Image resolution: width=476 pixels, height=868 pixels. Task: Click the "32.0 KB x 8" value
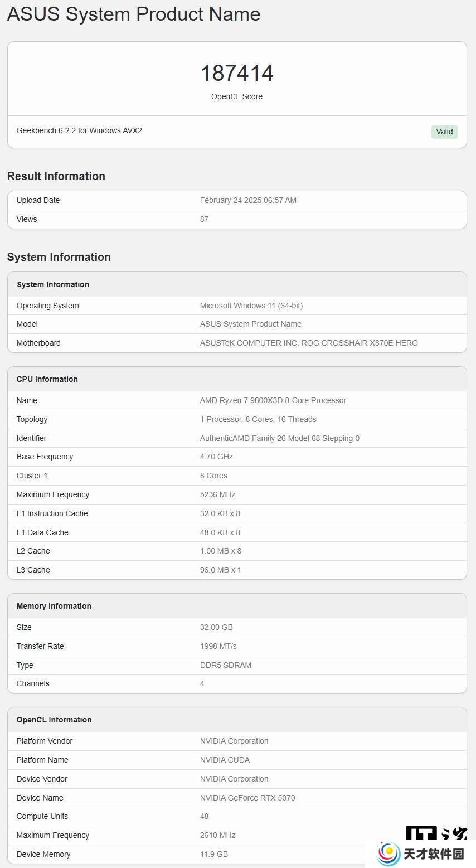(x=220, y=513)
